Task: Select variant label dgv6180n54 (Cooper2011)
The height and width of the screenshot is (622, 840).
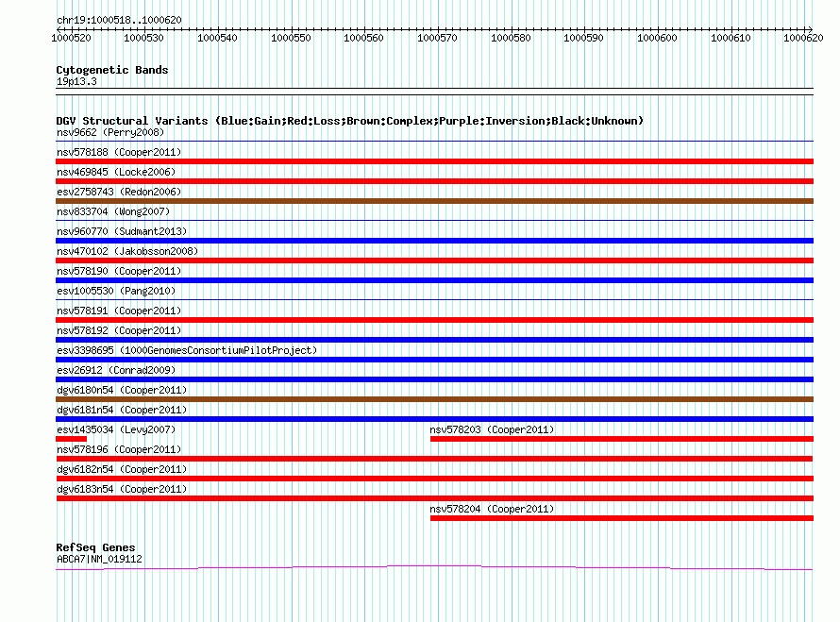Action: pos(122,390)
